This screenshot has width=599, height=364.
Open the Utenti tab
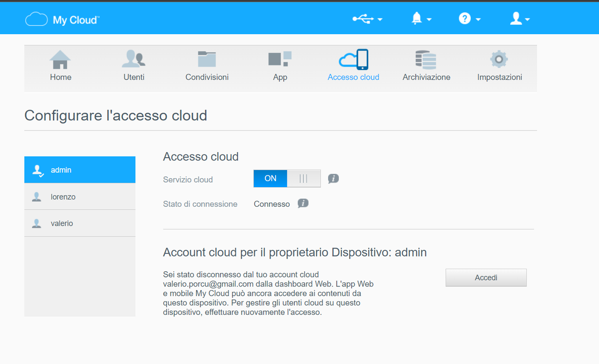click(134, 66)
